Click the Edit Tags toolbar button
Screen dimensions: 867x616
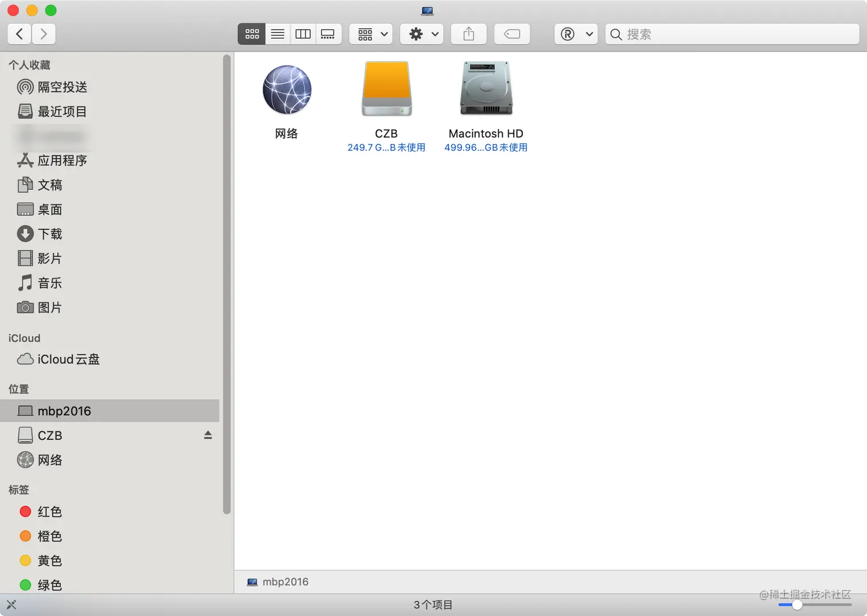[x=512, y=34]
